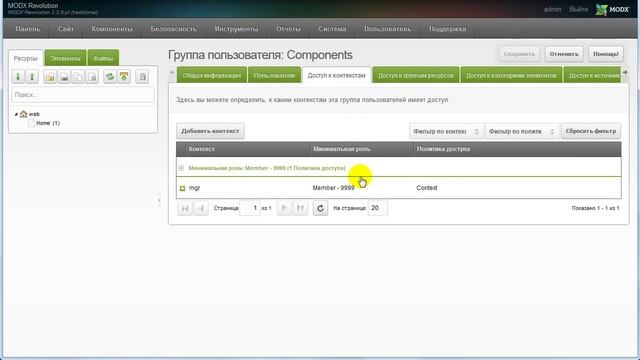Refresh the context access grid
This screenshot has height=360, width=640.
point(320,208)
